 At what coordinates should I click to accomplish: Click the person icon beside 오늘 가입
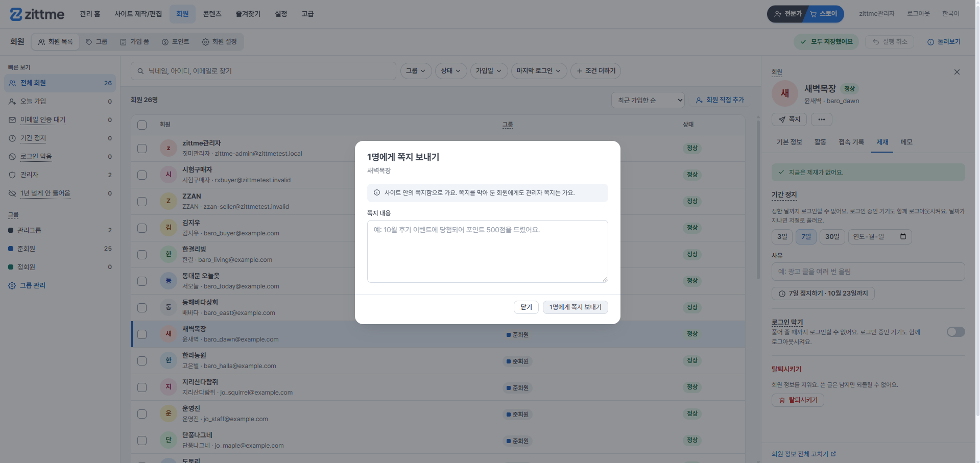pyautogui.click(x=12, y=102)
